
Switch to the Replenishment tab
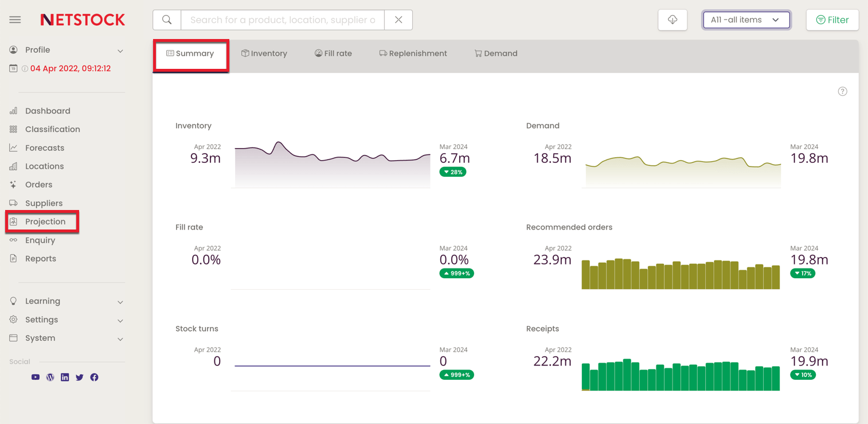pyautogui.click(x=413, y=53)
